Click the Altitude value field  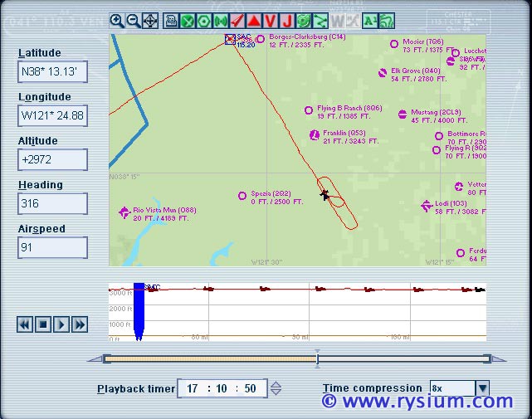(52, 159)
